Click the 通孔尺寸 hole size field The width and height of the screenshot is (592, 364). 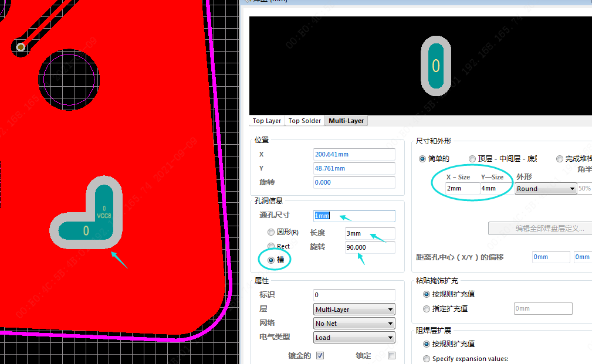pos(354,216)
